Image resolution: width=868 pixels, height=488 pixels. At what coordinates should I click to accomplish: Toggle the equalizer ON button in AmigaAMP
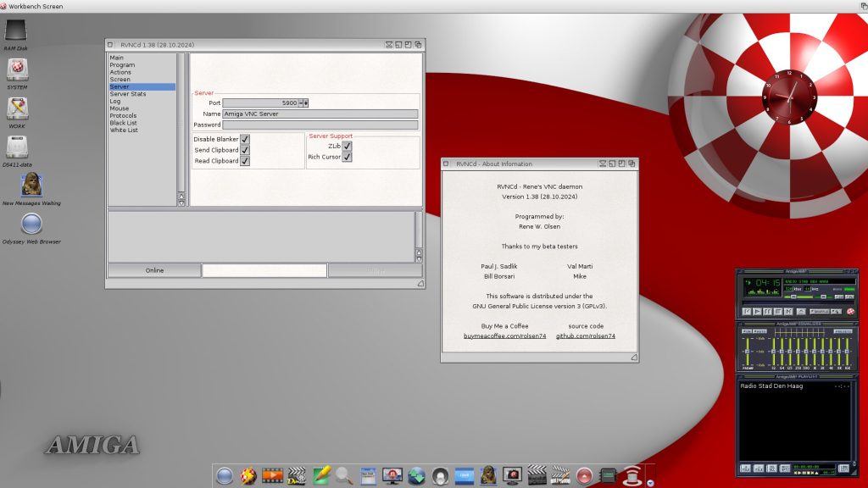746,331
